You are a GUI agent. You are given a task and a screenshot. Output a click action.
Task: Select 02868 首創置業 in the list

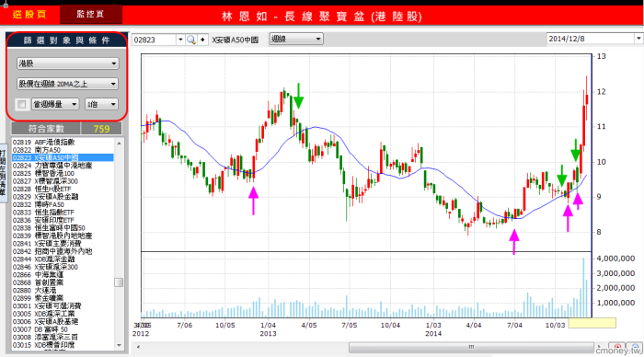[63, 282]
